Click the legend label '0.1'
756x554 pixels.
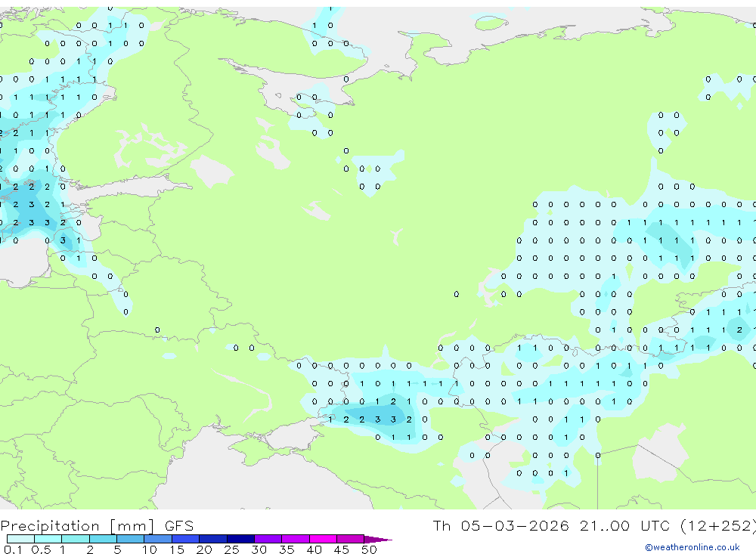click(13, 549)
